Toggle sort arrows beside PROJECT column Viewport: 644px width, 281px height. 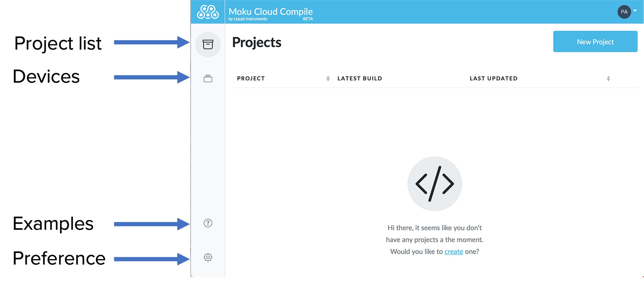[x=328, y=79]
